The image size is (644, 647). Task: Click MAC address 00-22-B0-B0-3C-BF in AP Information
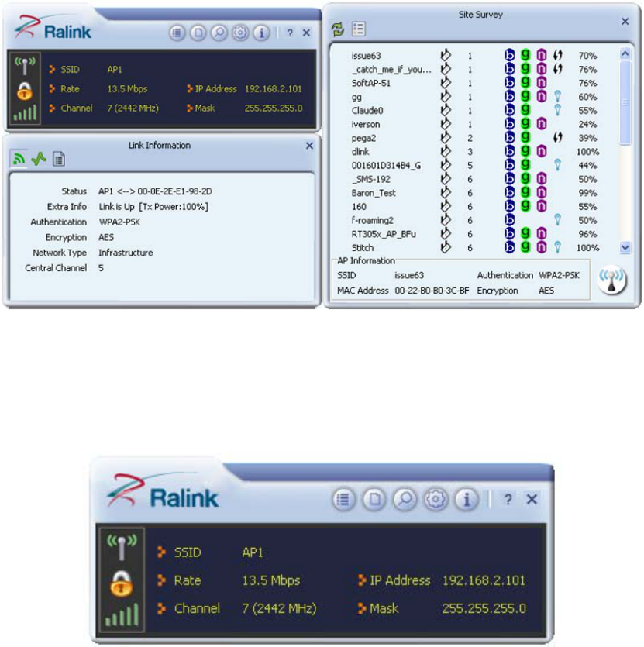click(432, 291)
